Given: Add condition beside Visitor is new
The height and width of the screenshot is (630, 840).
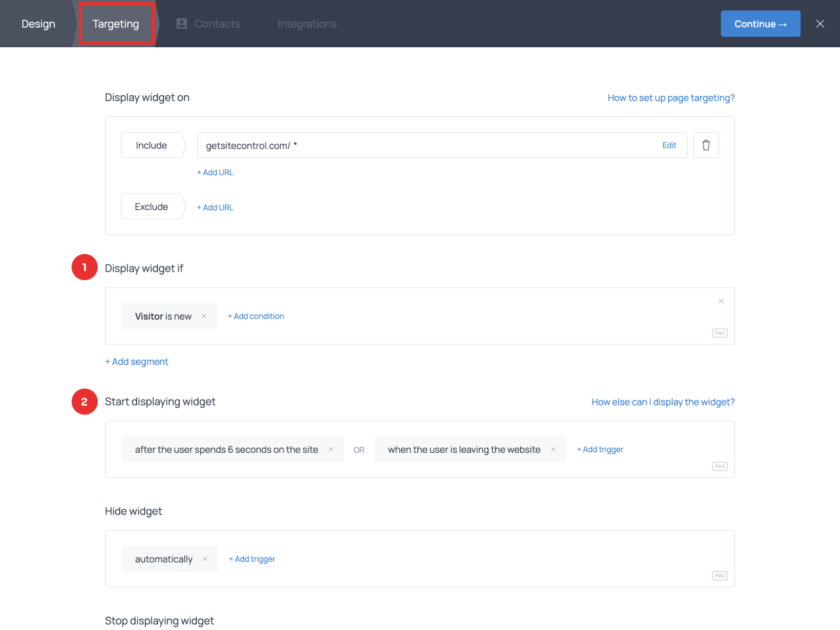Looking at the screenshot, I should click(x=256, y=316).
